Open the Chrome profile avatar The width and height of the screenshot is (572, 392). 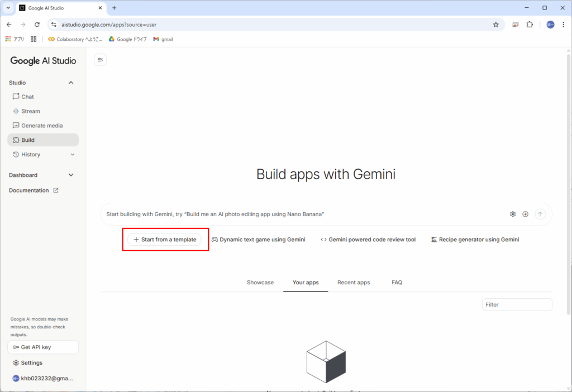550,25
